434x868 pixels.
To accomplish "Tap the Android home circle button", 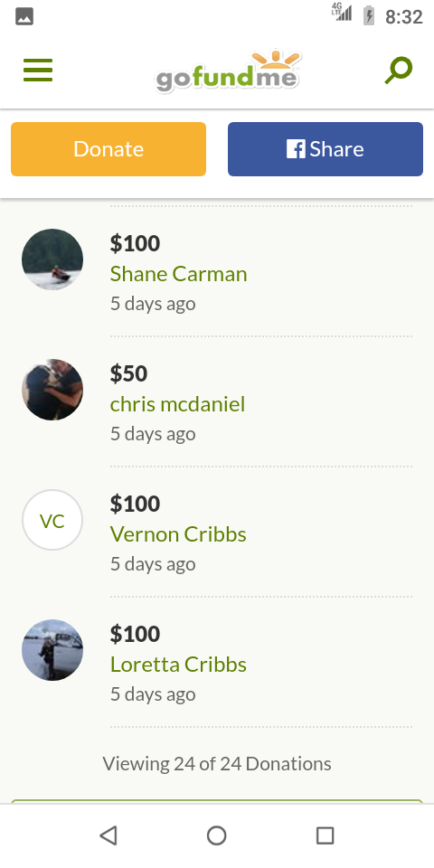I will [216, 835].
